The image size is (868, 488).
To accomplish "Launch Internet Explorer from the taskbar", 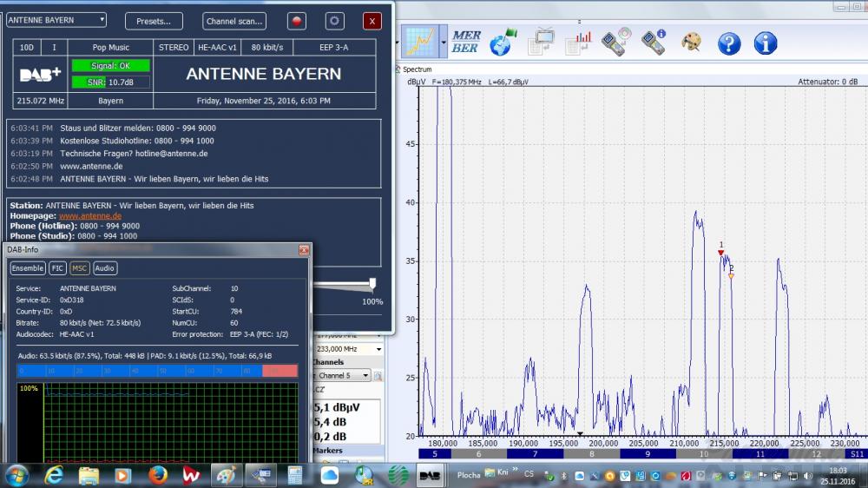I will coord(54,475).
